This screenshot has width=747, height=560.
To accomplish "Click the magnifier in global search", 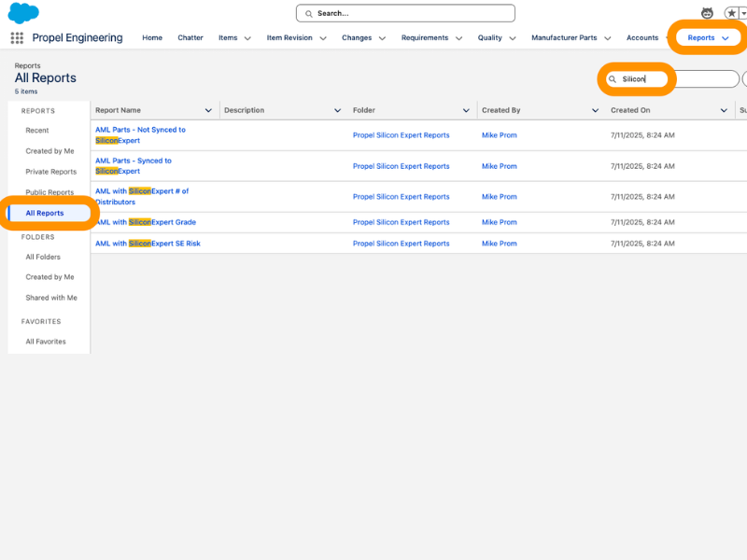I will 309,14.
